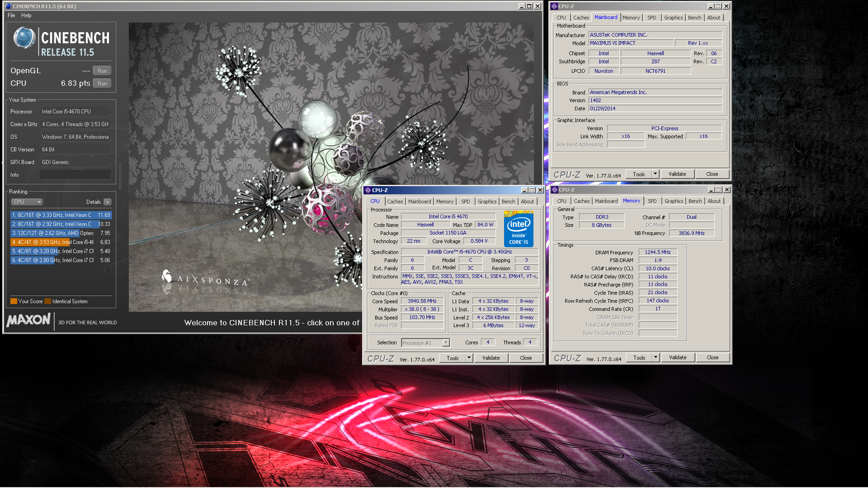Click the Core Speed value 3940.58 MHz
Image resolution: width=868 pixels, height=488 pixels.
(422, 301)
